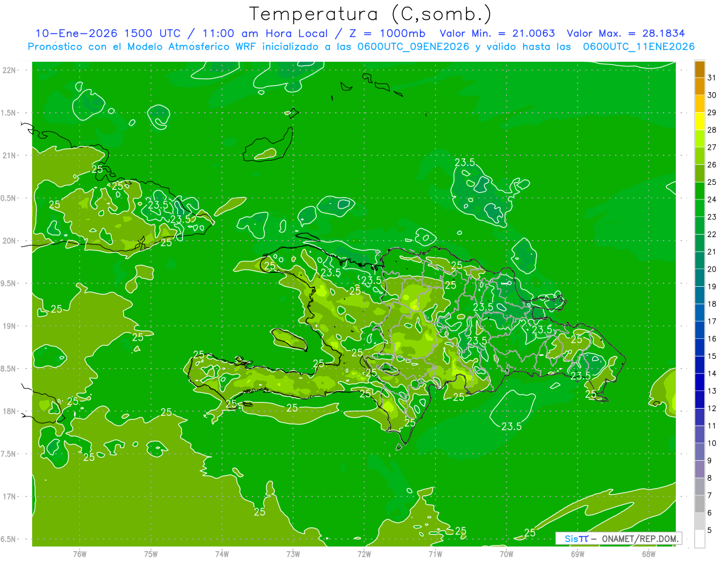
Task: Click the 69W longitude label
Action: click(578, 554)
